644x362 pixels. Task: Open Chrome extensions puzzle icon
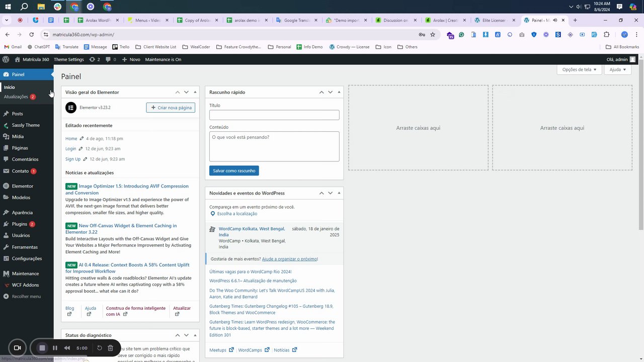pyautogui.click(x=606, y=35)
